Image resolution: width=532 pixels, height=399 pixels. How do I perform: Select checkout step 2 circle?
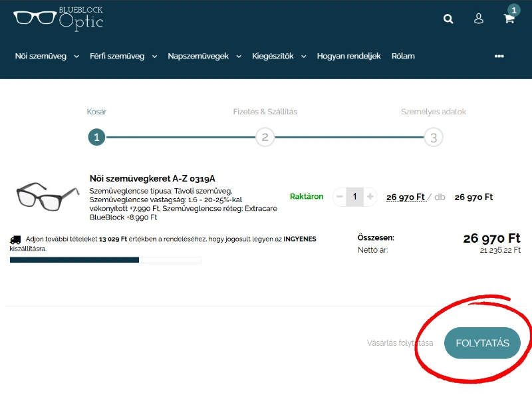point(265,138)
